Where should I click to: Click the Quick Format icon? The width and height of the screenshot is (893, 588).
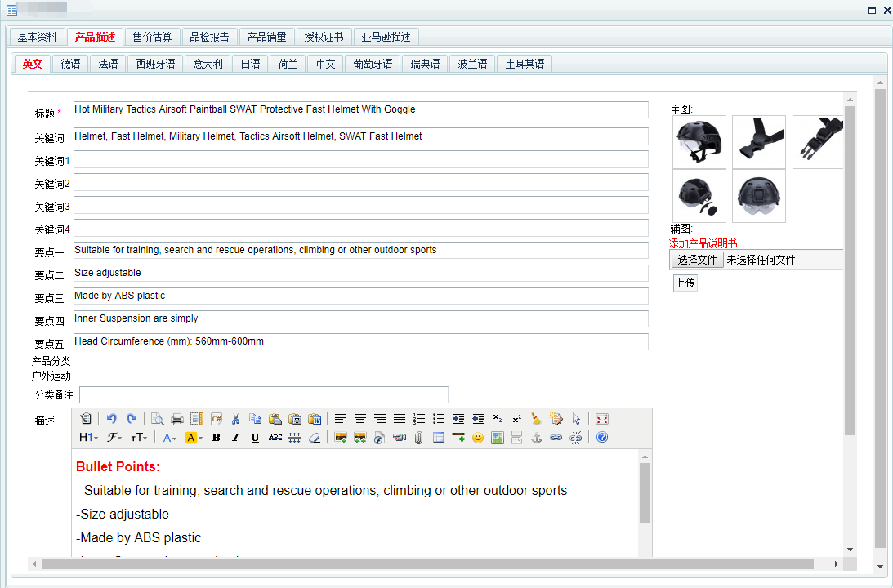pyautogui.click(x=556, y=419)
